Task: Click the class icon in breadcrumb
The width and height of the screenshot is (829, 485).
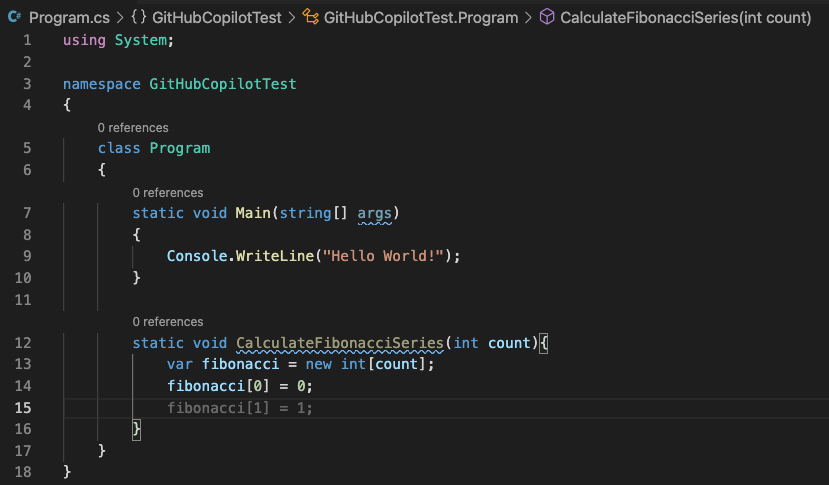Action: [x=310, y=17]
